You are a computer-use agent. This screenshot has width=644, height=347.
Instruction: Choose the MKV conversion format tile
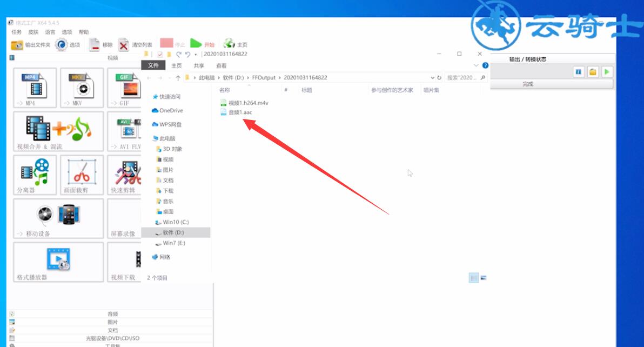coord(82,88)
